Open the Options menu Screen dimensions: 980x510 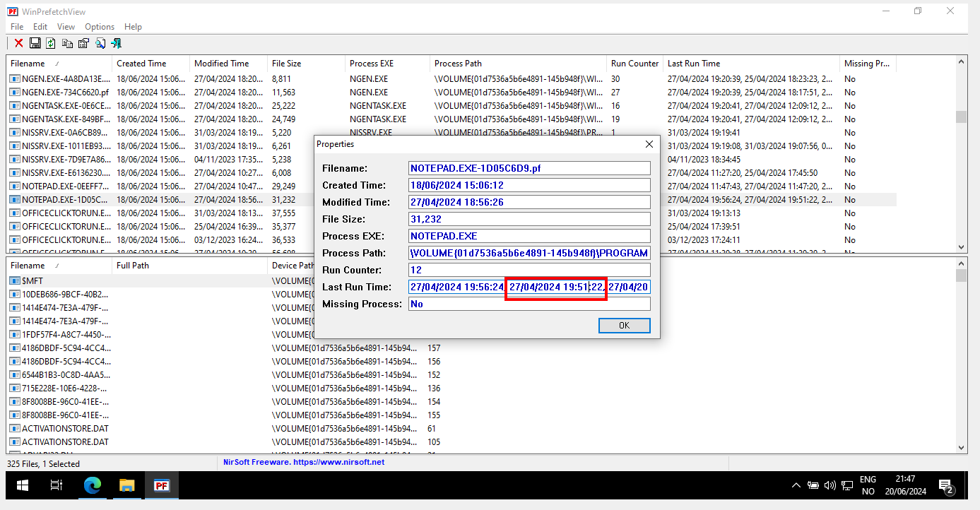pyautogui.click(x=100, y=27)
